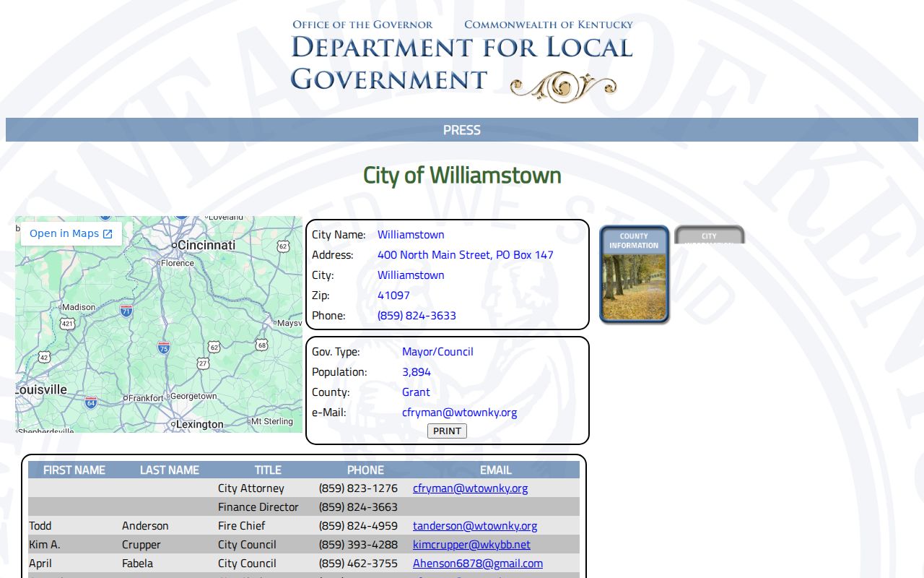The image size is (924, 578).
Task: Click county value Grant
Action: click(x=416, y=392)
